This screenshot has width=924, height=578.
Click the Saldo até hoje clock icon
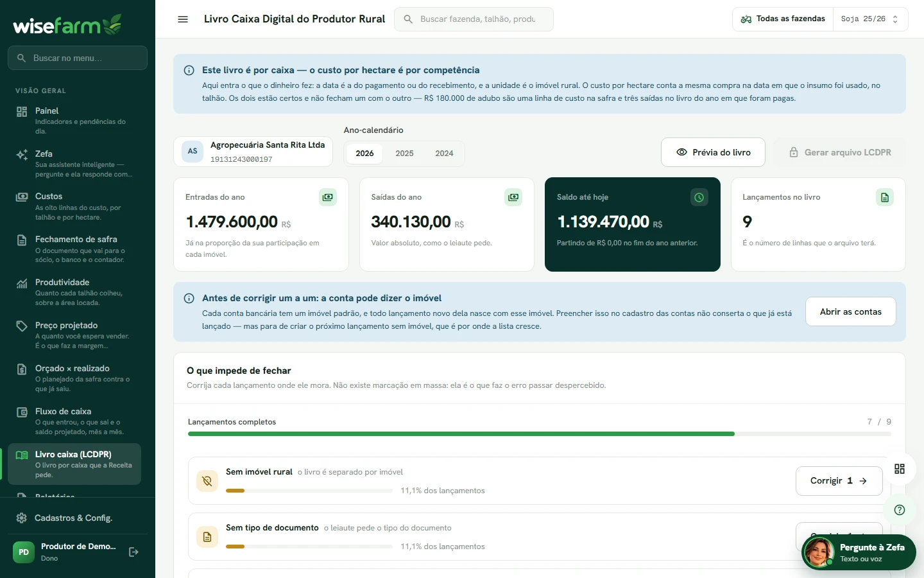[x=699, y=197]
